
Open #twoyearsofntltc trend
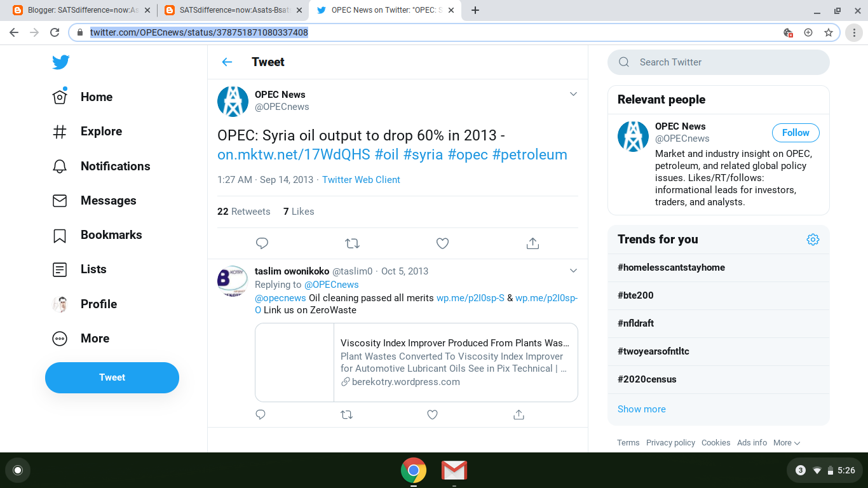[x=719, y=351]
